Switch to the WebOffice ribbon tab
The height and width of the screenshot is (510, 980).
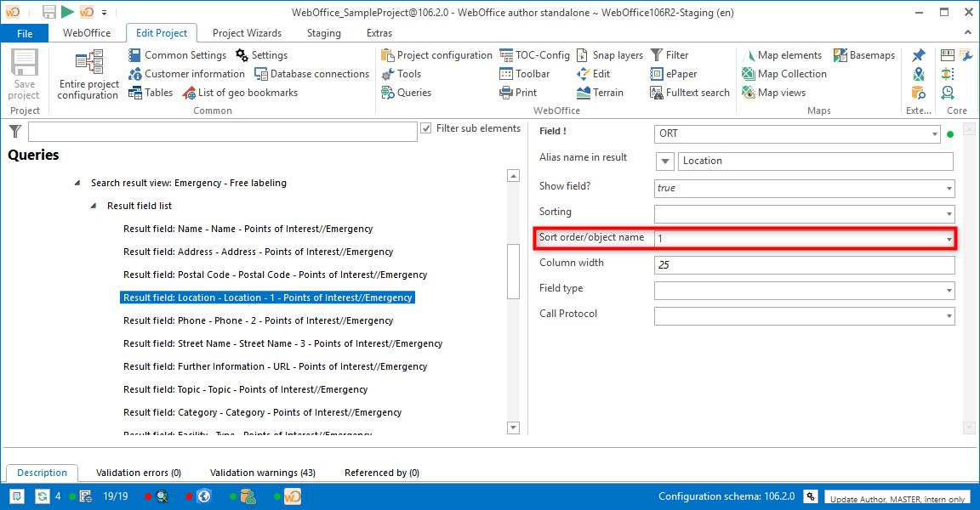click(x=88, y=32)
